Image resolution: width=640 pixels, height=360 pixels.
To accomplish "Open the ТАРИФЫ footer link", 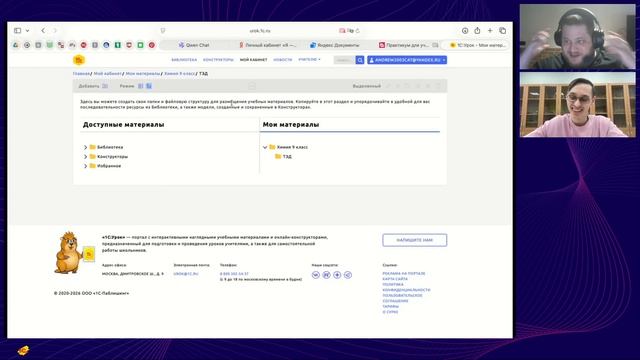I will (x=391, y=306).
